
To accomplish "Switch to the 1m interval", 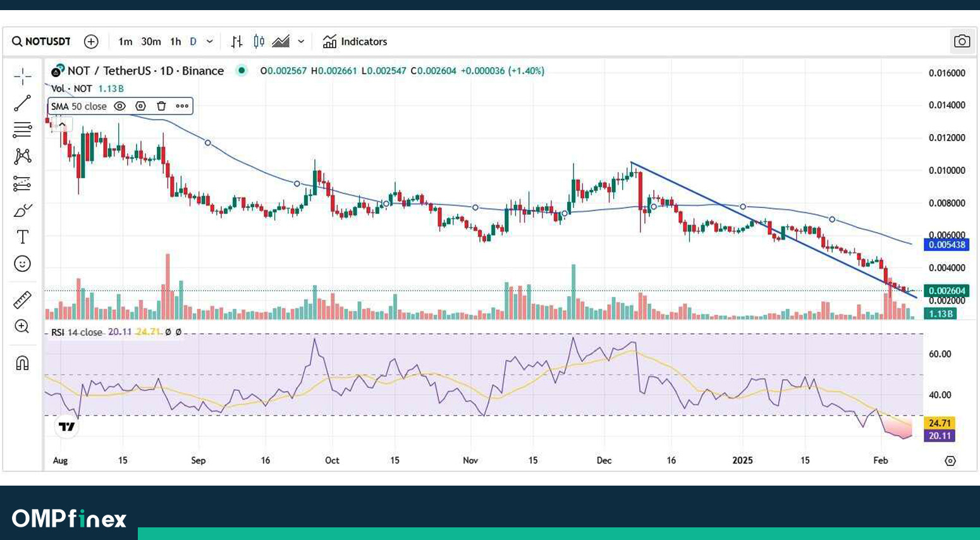I will [x=125, y=42].
